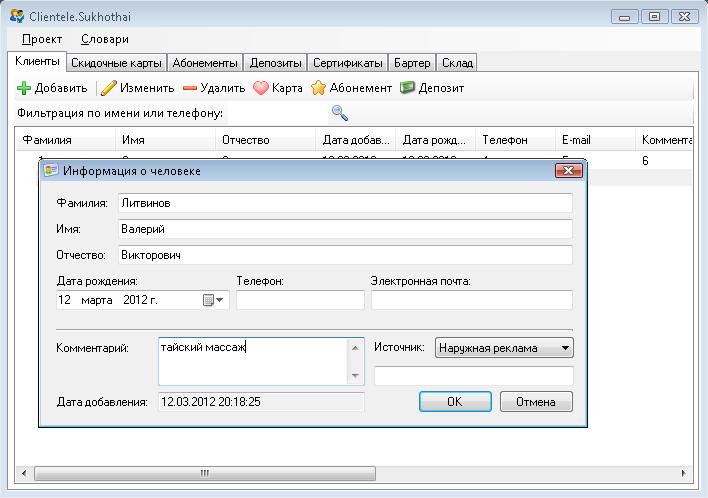Click the star Абонемент toolbar icon
This screenshot has height=498, width=708.
point(318,88)
